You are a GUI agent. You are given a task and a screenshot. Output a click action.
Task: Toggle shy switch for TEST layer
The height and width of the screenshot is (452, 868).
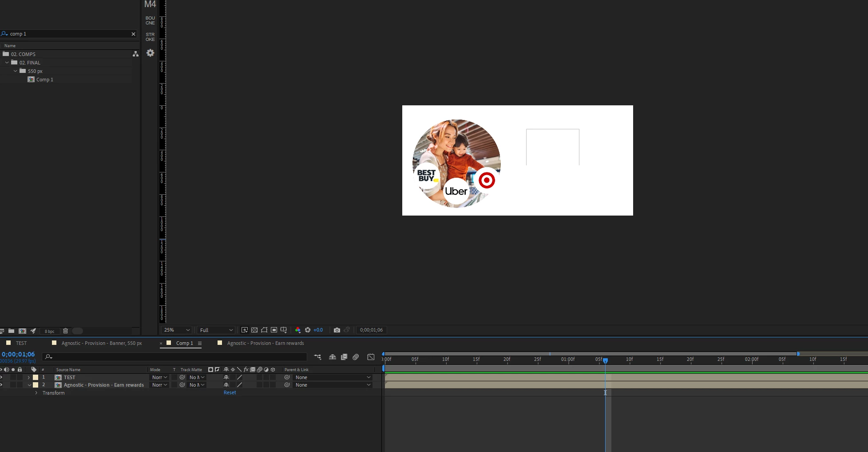point(226,377)
